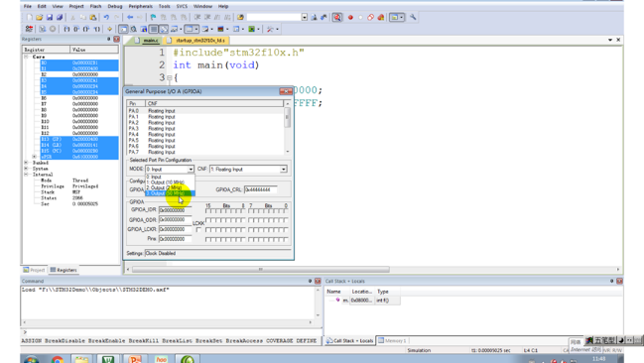
Task: Undo the last edit using the toolbar
Action: click(106, 17)
